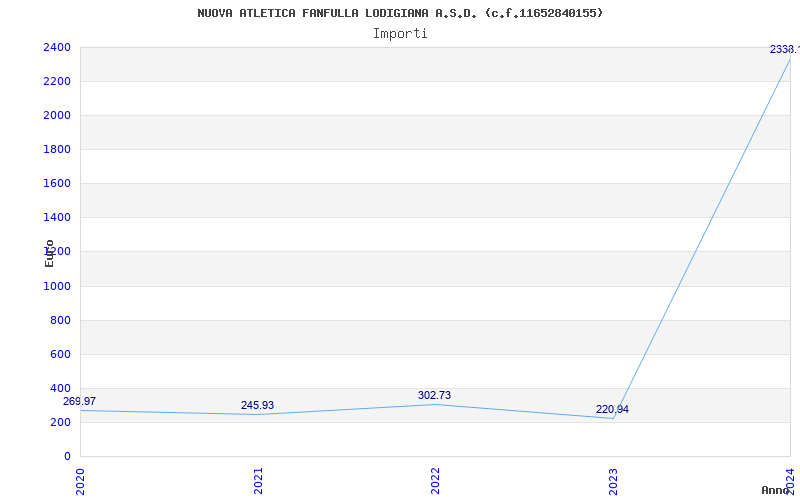The image size is (800, 500).
Task: Click the 1000 y-axis value
Action: 57,286
